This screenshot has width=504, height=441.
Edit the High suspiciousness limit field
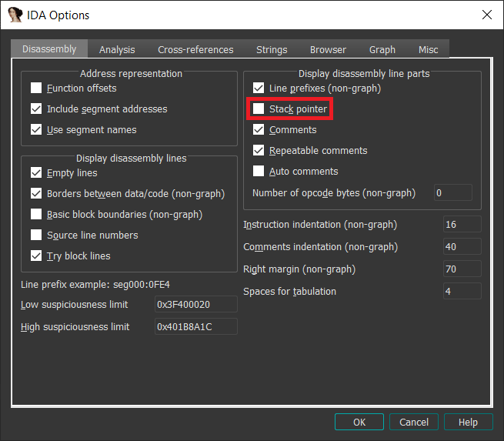coord(196,326)
